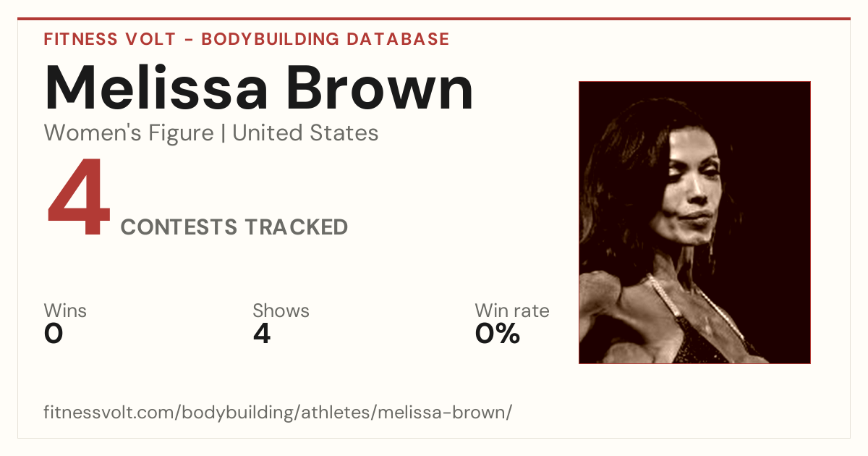Click the Win rate stat label

point(512,311)
